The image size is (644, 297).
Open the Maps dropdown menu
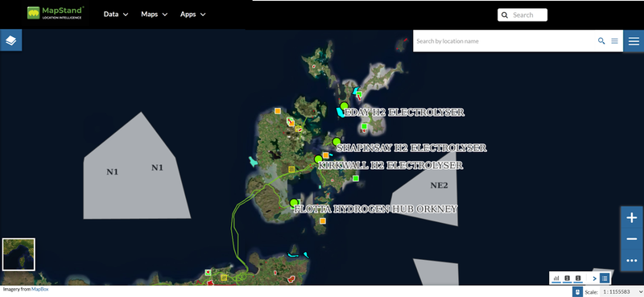click(x=154, y=14)
